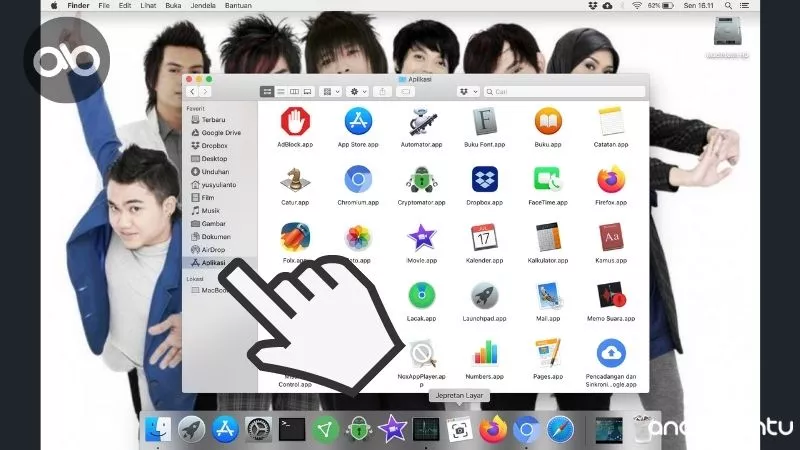Select Chromium.app in the Finder window
This screenshot has width=800, height=450.
(358, 180)
